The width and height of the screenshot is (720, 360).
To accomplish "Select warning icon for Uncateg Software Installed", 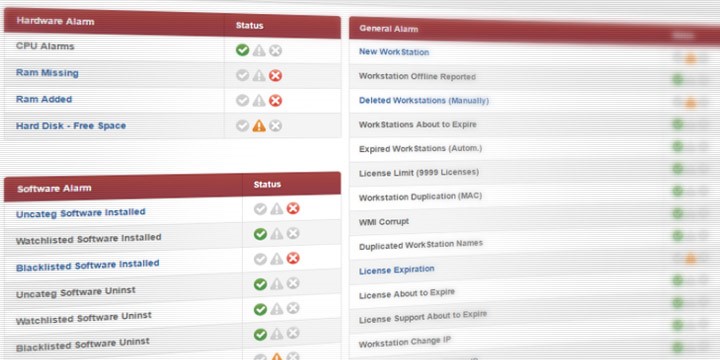I will coord(276,209).
